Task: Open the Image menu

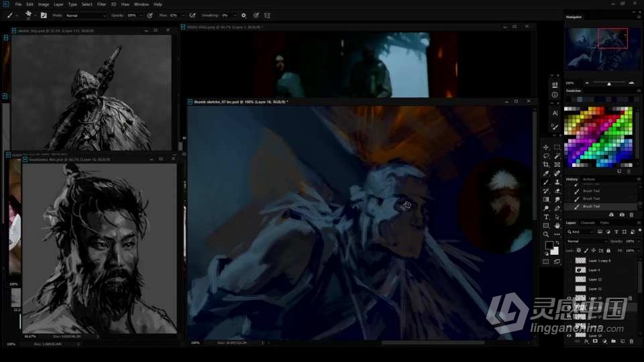Action: (x=44, y=4)
